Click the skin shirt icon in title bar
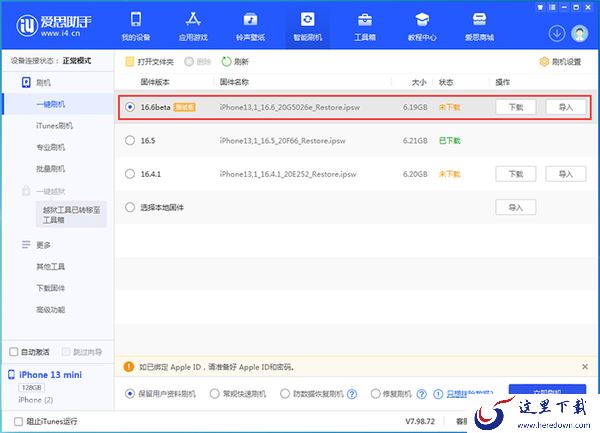Screen dimensions: 600x433 click(x=540, y=7)
